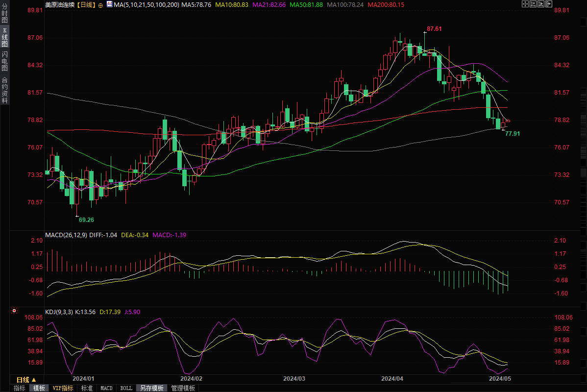Switch to the MACD template button
The width and height of the screenshot is (587, 392).
[x=106, y=388]
